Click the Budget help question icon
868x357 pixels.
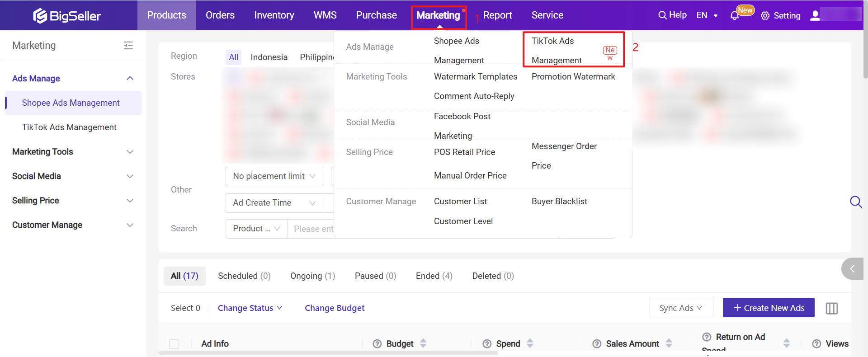click(x=377, y=344)
